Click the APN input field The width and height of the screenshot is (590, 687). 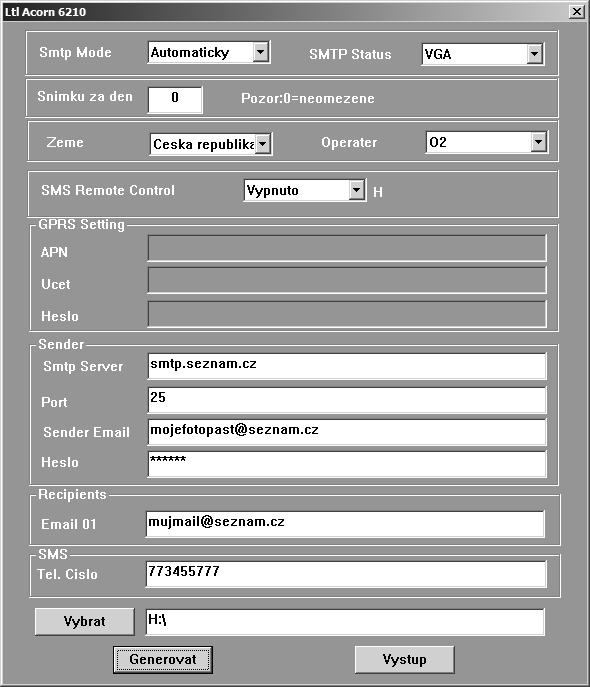(347, 248)
